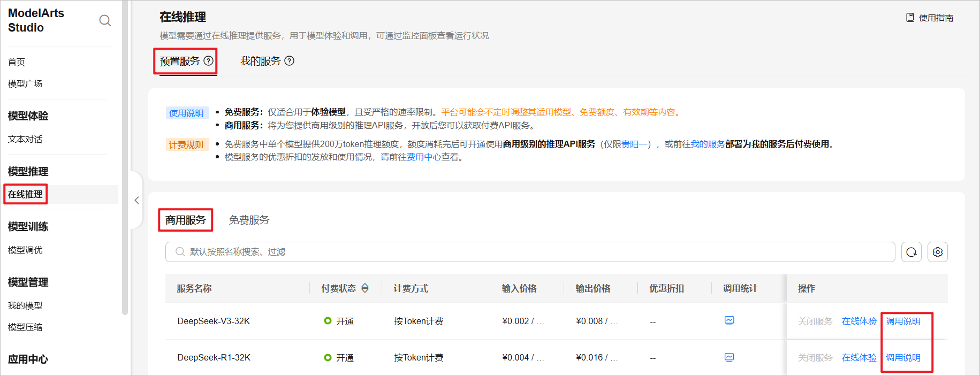The image size is (980, 376).
Task: Open table column settings gear
Action: 938,252
